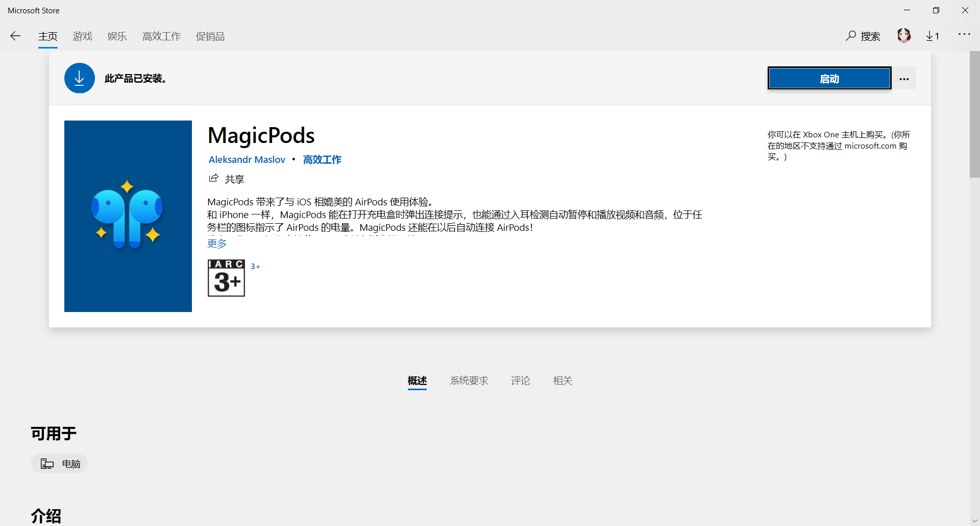Launch MagicPods via the 启动 button
The height and width of the screenshot is (526, 980).
point(829,78)
